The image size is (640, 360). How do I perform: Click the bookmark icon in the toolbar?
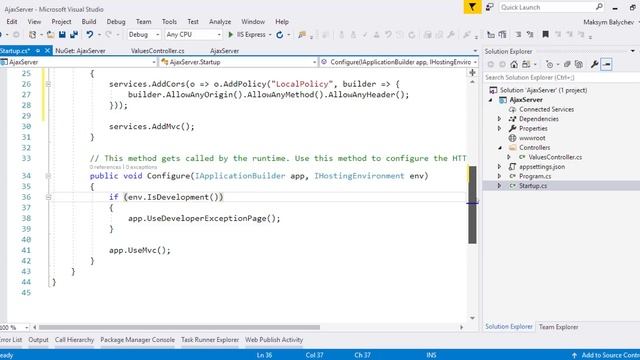[x=545, y=35]
